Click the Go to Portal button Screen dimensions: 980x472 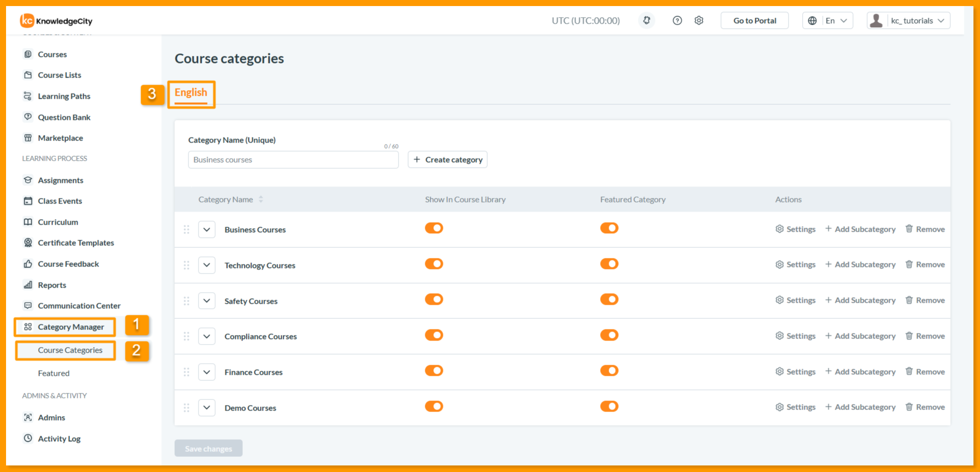pyautogui.click(x=754, y=21)
